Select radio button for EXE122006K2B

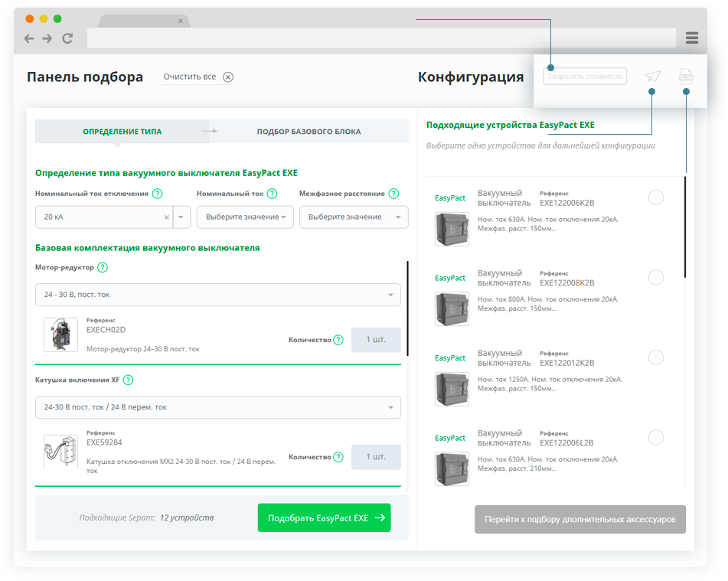click(x=655, y=197)
